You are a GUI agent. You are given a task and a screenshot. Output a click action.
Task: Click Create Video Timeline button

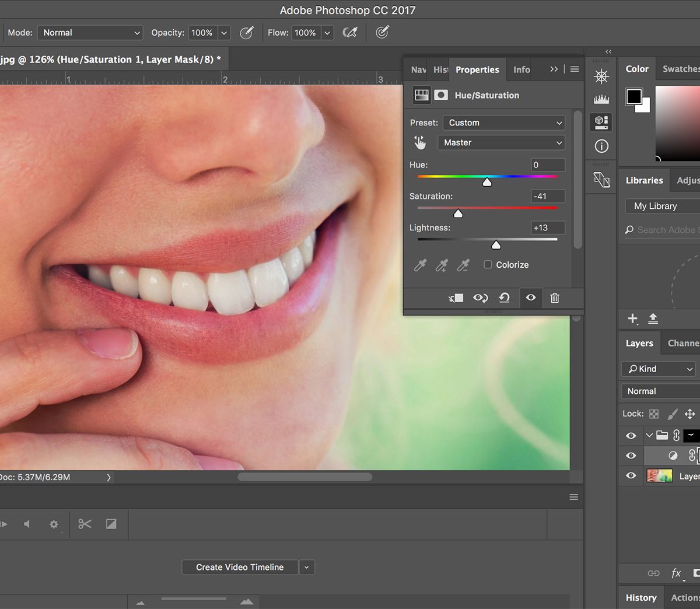[x=240, y=567]
